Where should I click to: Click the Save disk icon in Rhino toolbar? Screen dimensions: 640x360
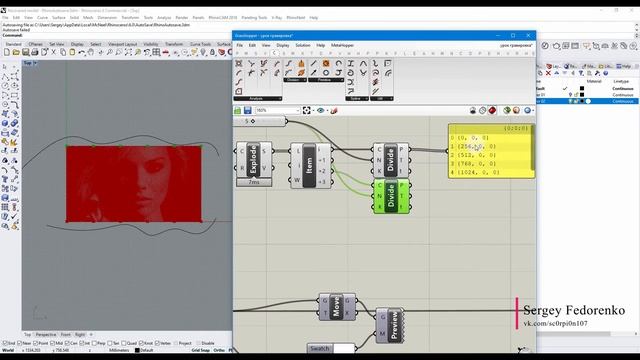[x=25, y=52]
